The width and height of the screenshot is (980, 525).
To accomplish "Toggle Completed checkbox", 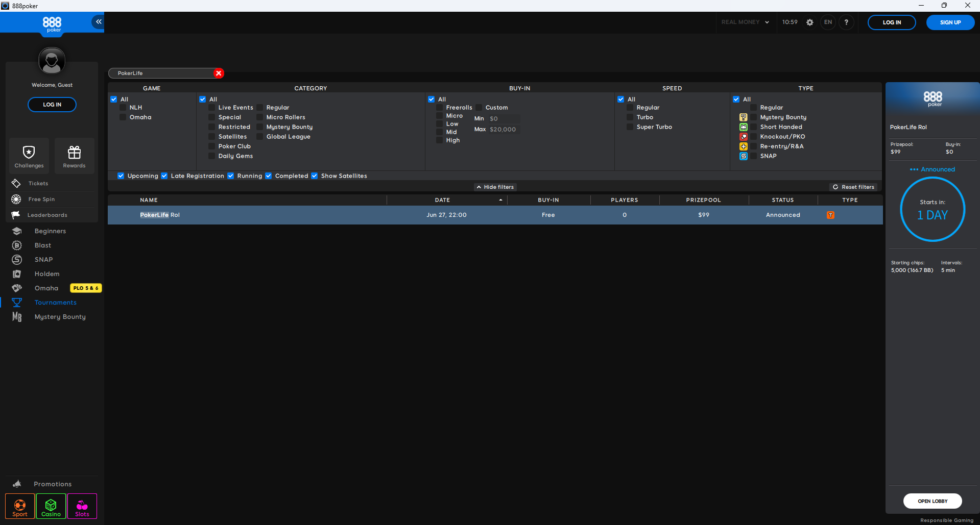I will pyautogui.click(x=269, y=176).
